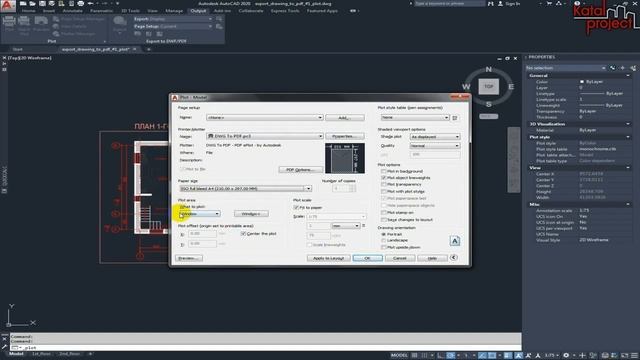Click the plotter Properties button

(345, 136)
